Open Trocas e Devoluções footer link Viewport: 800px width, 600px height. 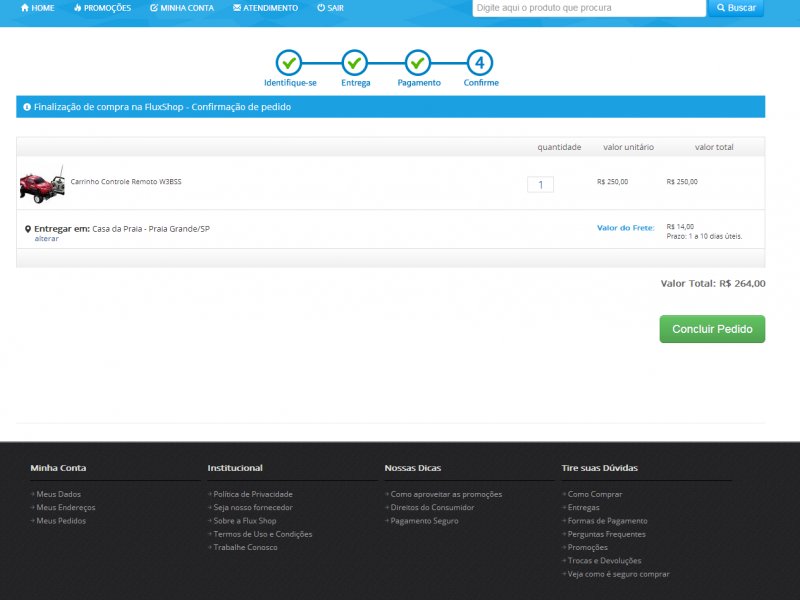point(605,560)
